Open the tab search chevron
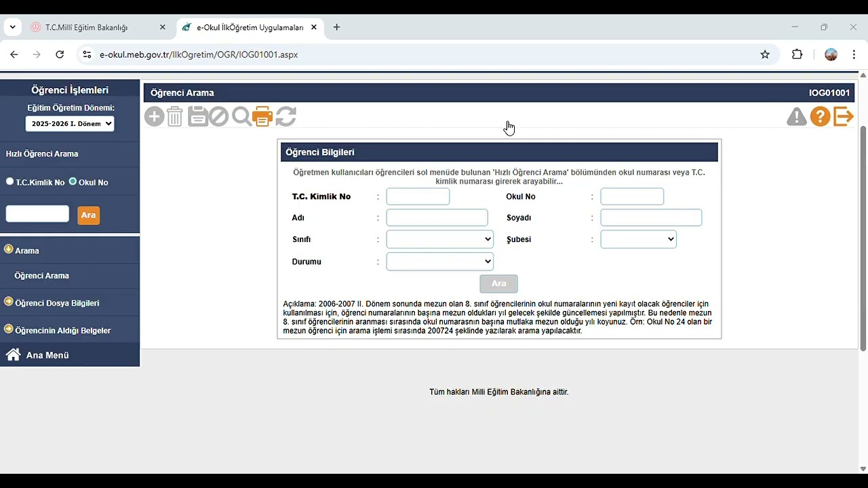 (x=12, y=27)
